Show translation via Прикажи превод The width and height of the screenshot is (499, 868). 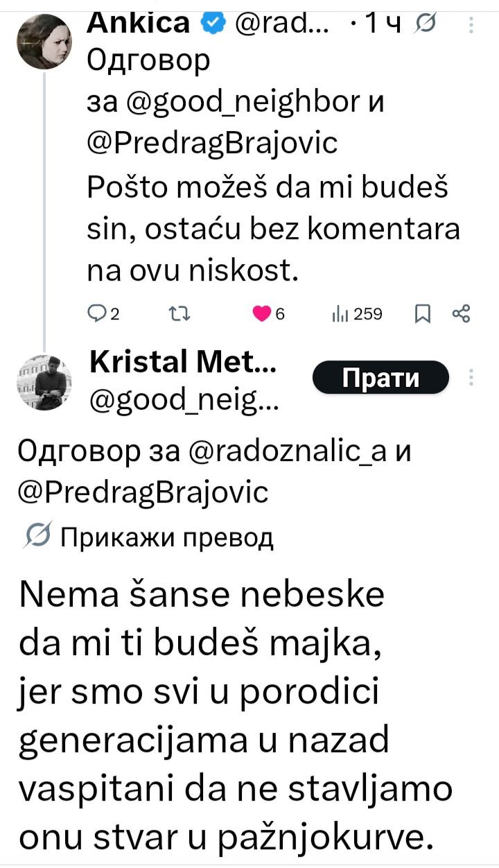pos(167,537)
